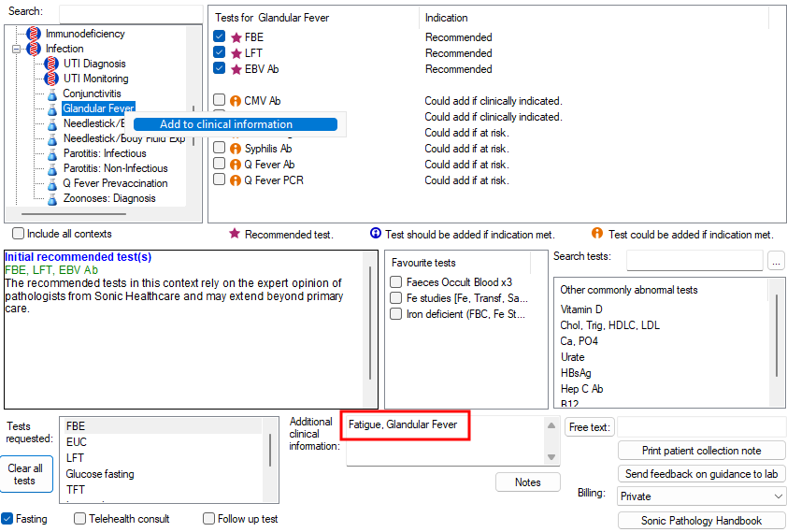
Task: Click the flask icon beside Parotitis: Non-Infectious
Action: [52, 169]
